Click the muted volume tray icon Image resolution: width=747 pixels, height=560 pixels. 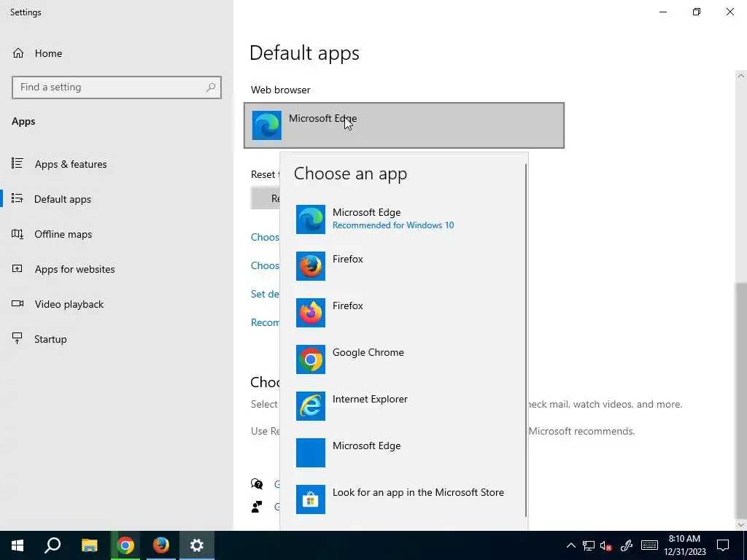click(x=606, y=545)
